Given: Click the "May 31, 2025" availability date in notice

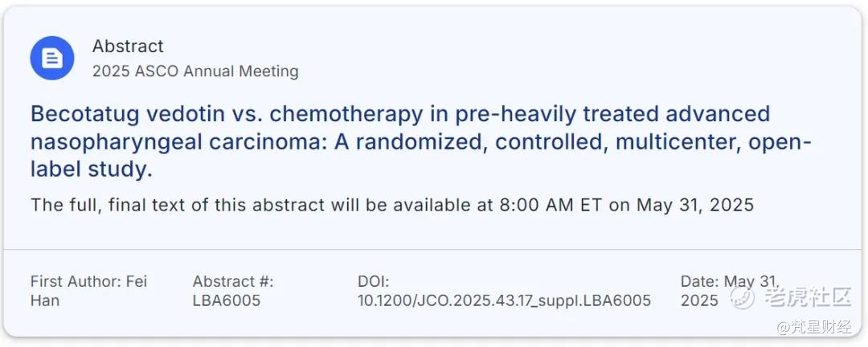Looking at the screenshot, I should (695, 206).
